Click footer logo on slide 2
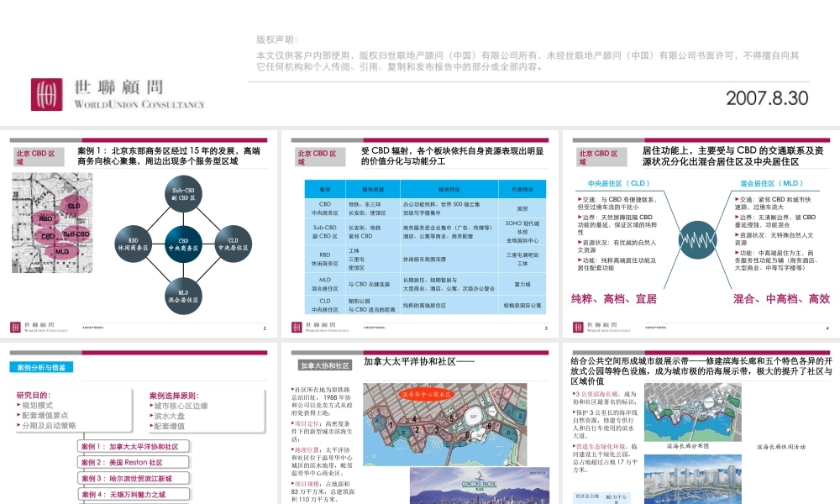The width and height of the screenshot is (840, 504). click(x=39, y=327)
